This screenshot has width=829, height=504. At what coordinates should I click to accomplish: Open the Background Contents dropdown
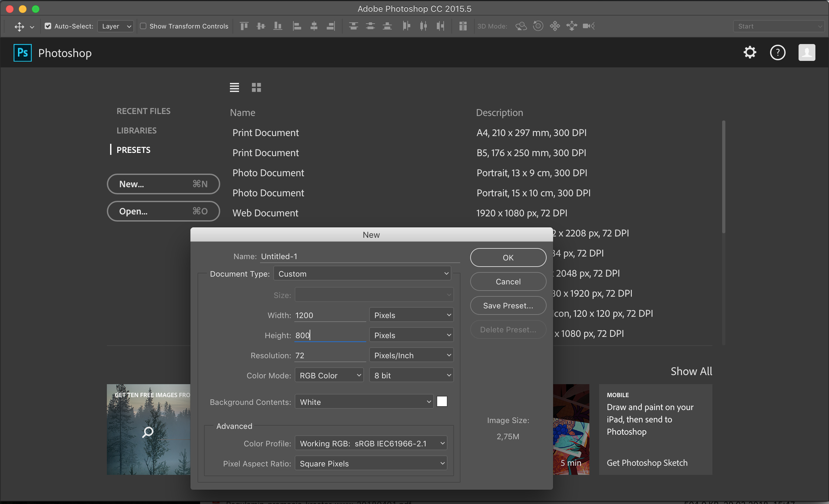pos(364,402)
